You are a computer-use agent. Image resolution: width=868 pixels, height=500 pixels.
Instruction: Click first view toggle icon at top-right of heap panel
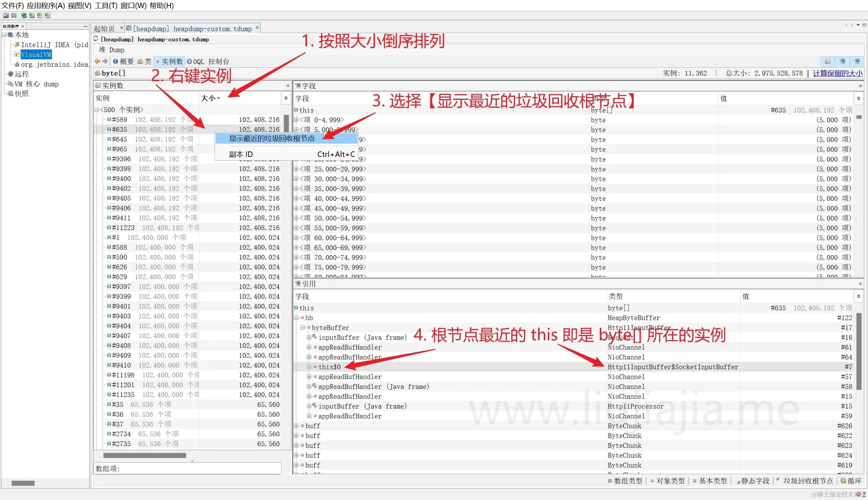(x=828, y=61)
